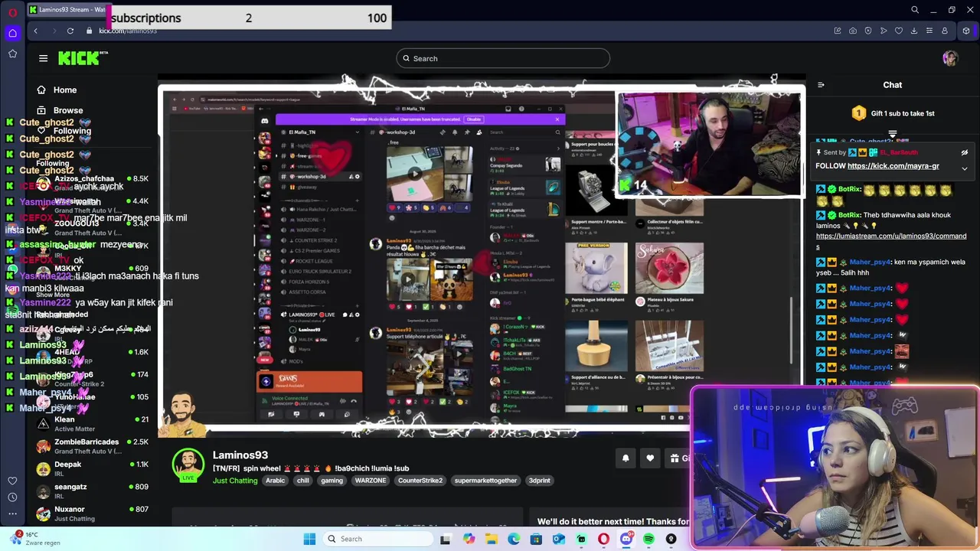The image size is (980, 551).
Task: Select the WARZONE tag
Action: point(371,481)
